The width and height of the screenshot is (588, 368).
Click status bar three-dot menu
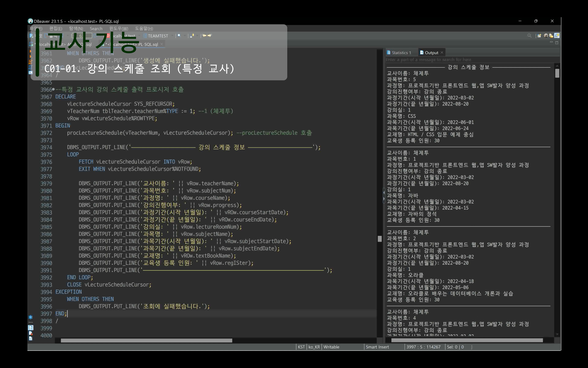[472, 347]
